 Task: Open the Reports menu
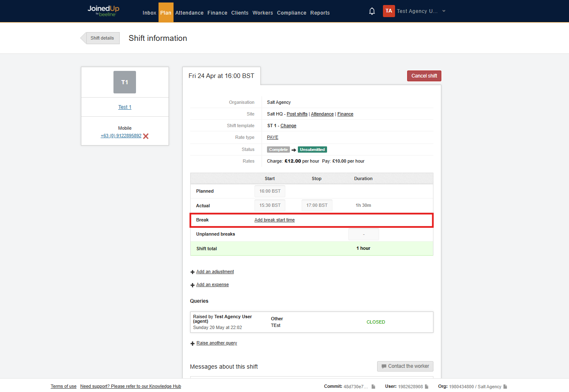coord(320,13)
